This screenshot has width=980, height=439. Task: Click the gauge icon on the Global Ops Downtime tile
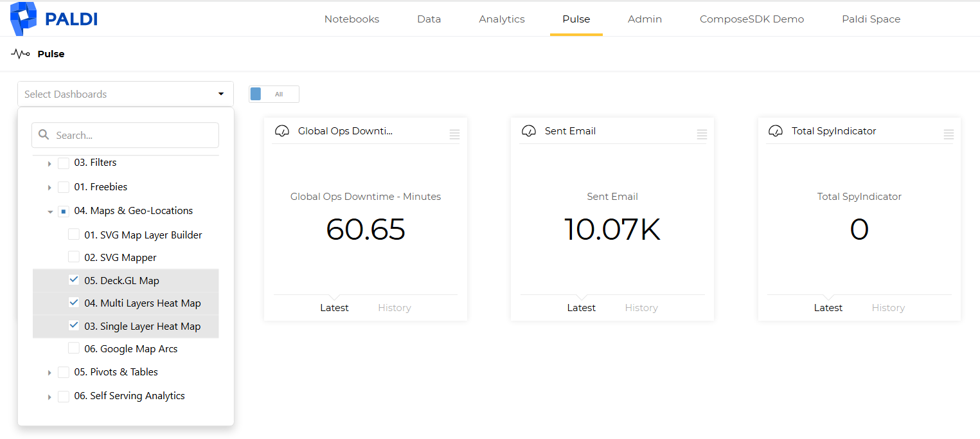click(x=282, y=131)
